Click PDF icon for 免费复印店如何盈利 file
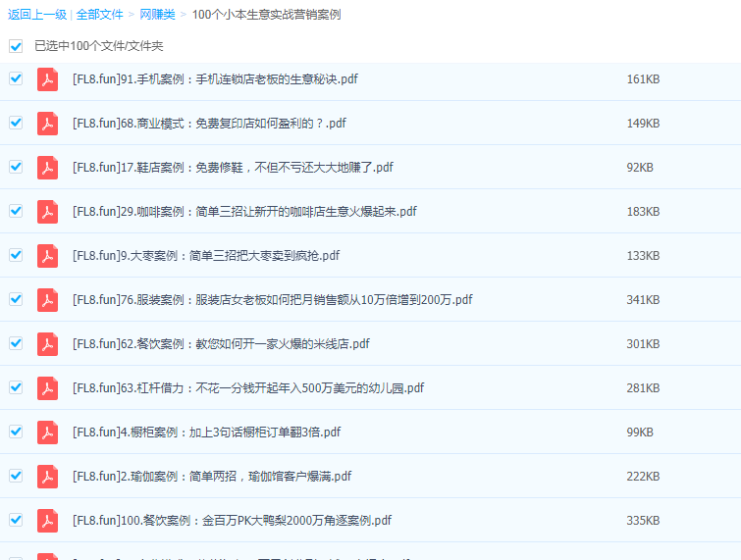Screen dimensions: 741x560 click(x=47, y=124)
